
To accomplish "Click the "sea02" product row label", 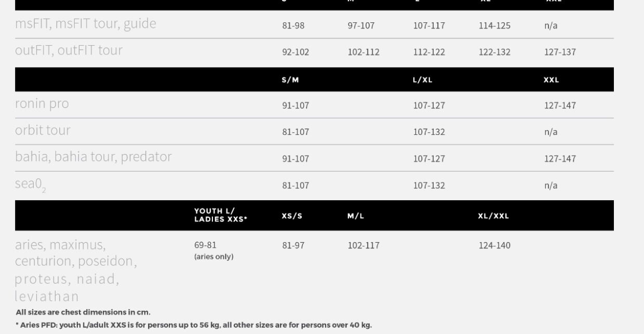I will pyautogui.click(x=31, y=185).
